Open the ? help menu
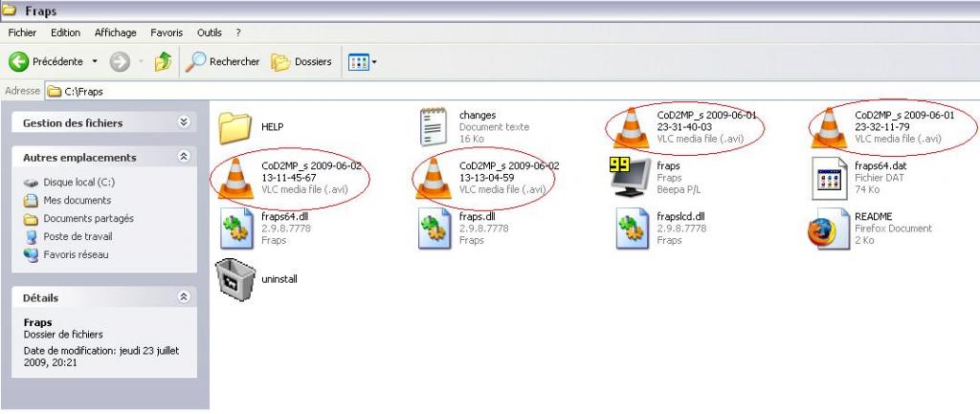This screenshot has height=414, width=980. [238, 33]
